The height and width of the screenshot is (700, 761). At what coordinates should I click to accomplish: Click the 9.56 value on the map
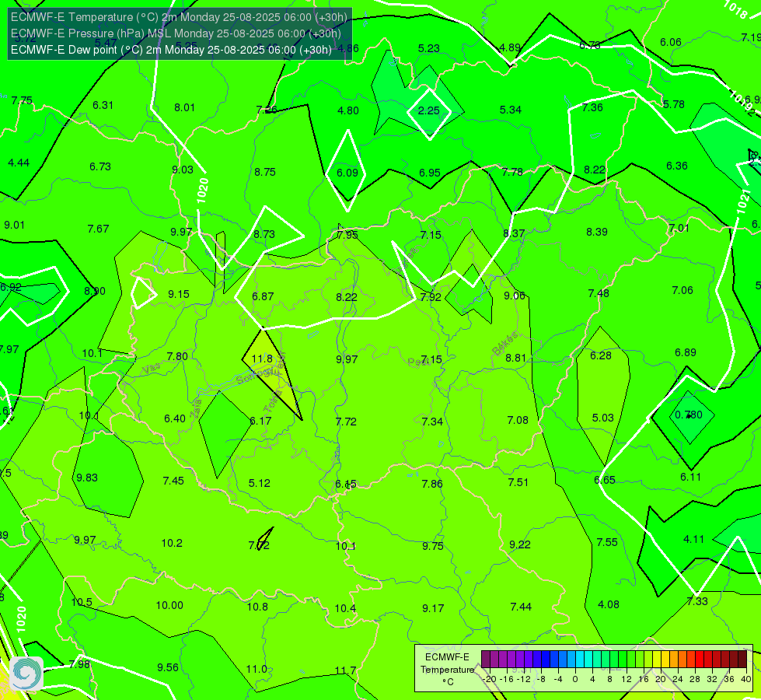click(x=167, y=667)
